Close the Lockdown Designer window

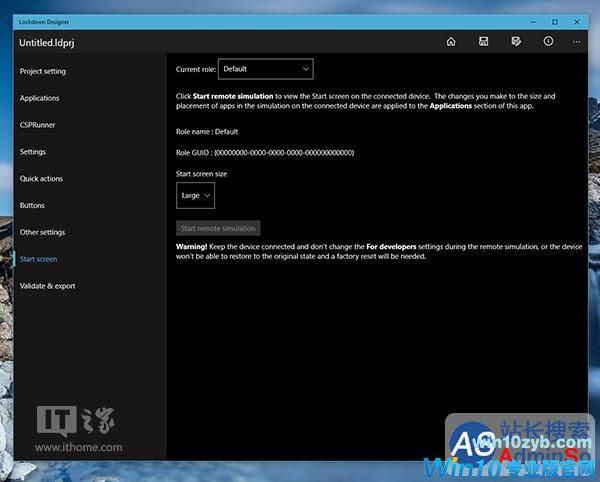pyautogui.click(x=581, y=21)
